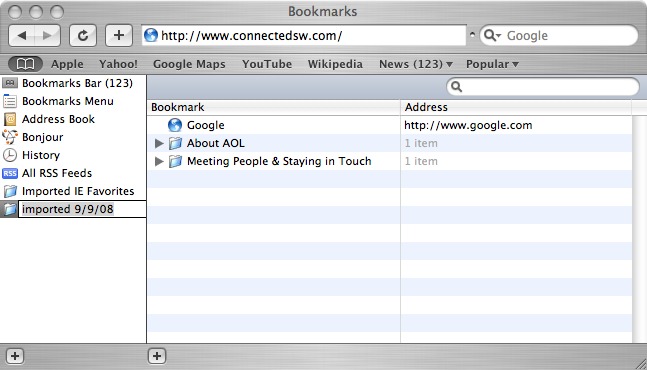
Task: Add a bookmark with the toolbar plus button
Action: (x=119, y=35)
